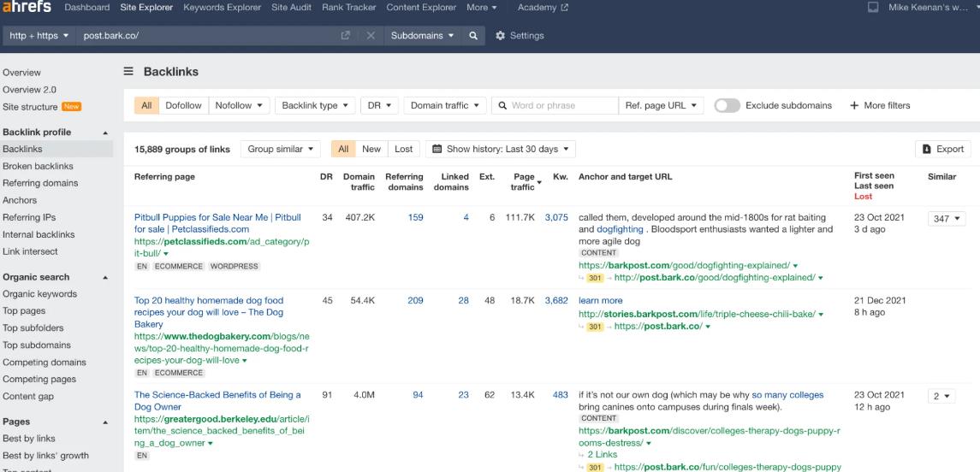Click the search magnifier button
Image resolution: width=980 pixels, height=472 pixels.
click(x=473, y=36)
